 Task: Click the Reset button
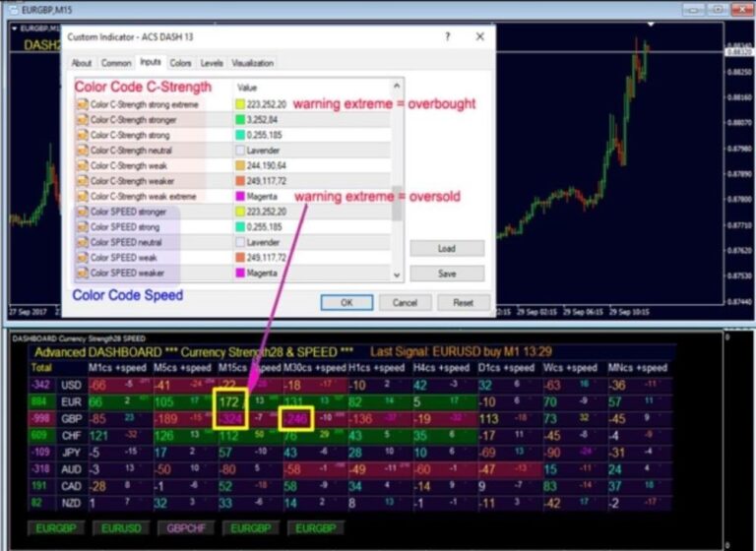[x=463, y=303]
